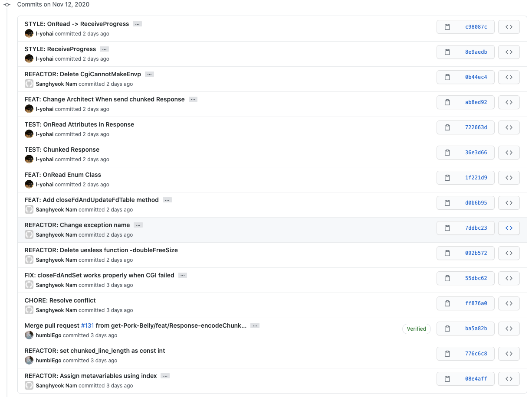Copy full SHA for commit c98087c
Viewport: 532px width, 397px height.
pos(447,27)
